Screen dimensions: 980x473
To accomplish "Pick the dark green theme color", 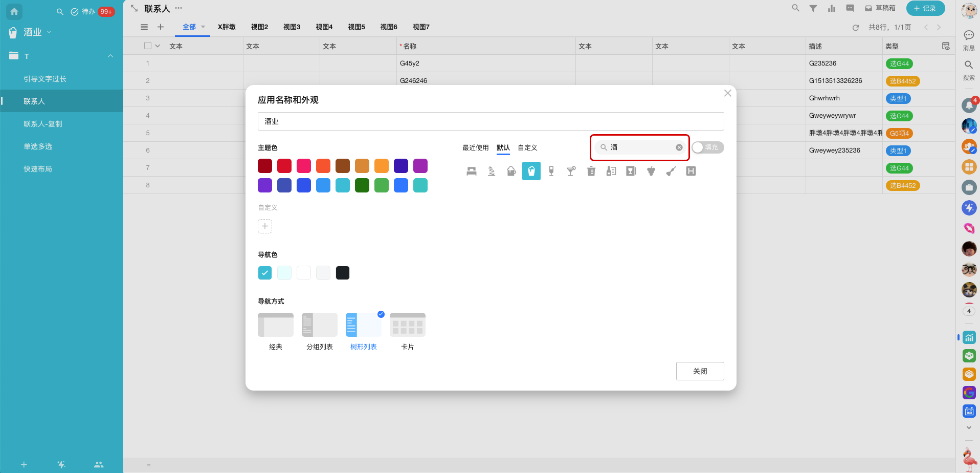I will point(362,185).
